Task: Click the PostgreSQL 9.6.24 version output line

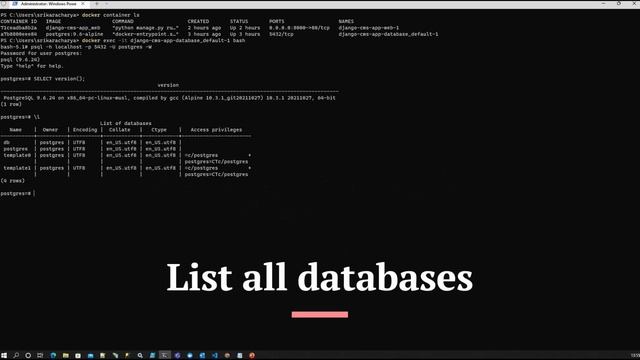Action: [169, 98]
